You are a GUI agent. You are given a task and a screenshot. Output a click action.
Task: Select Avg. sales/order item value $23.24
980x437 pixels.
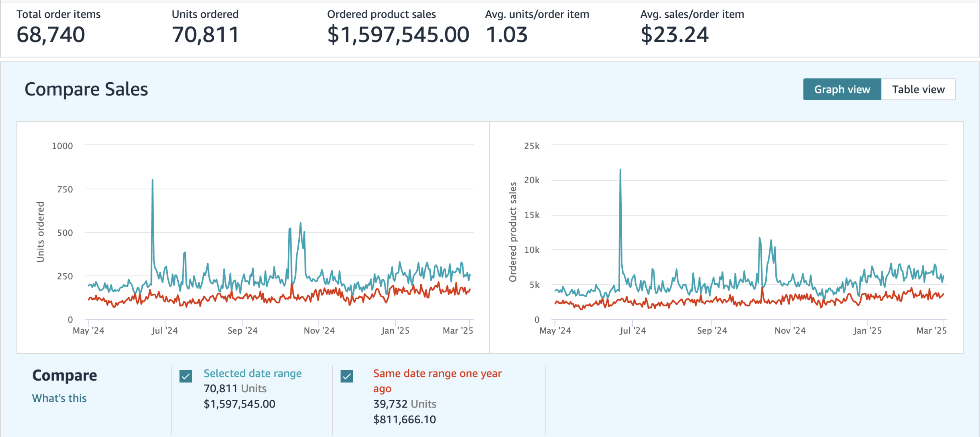tap(675, 35)
